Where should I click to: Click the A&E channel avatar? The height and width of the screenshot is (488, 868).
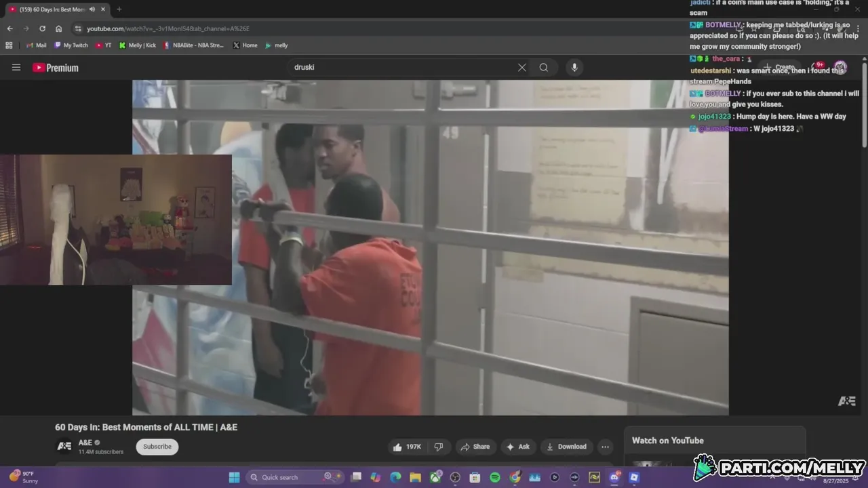click(64, 446)
